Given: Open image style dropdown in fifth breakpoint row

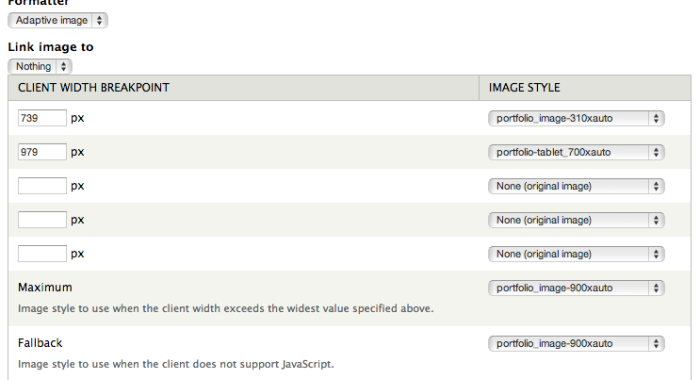Looking at the screenshot, I should [x=576, y=254].
